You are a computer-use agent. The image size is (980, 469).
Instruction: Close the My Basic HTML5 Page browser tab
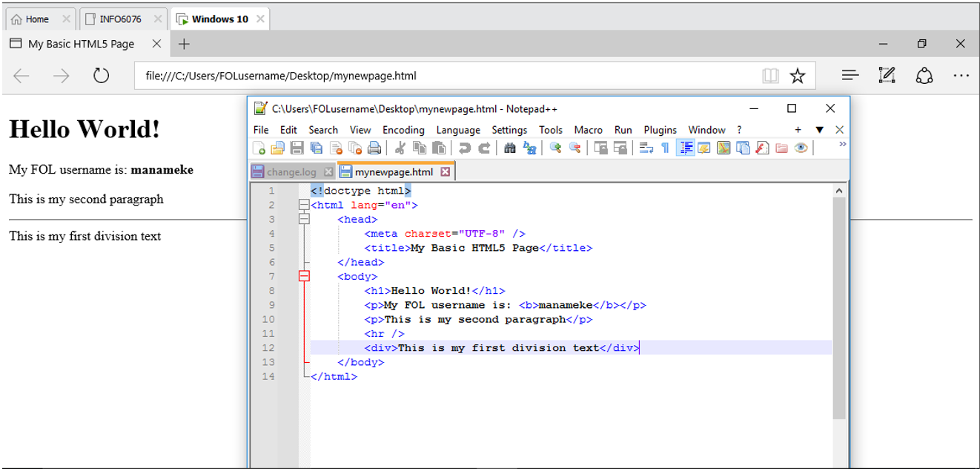[156, 44]
